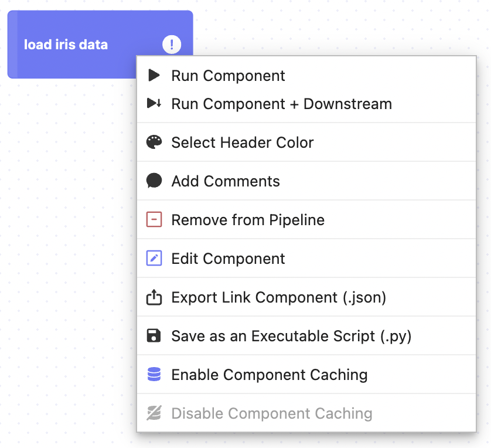Click the load iris data node title
The height and width of the screenshot is (448, 491).
click(x=66, y=45)
